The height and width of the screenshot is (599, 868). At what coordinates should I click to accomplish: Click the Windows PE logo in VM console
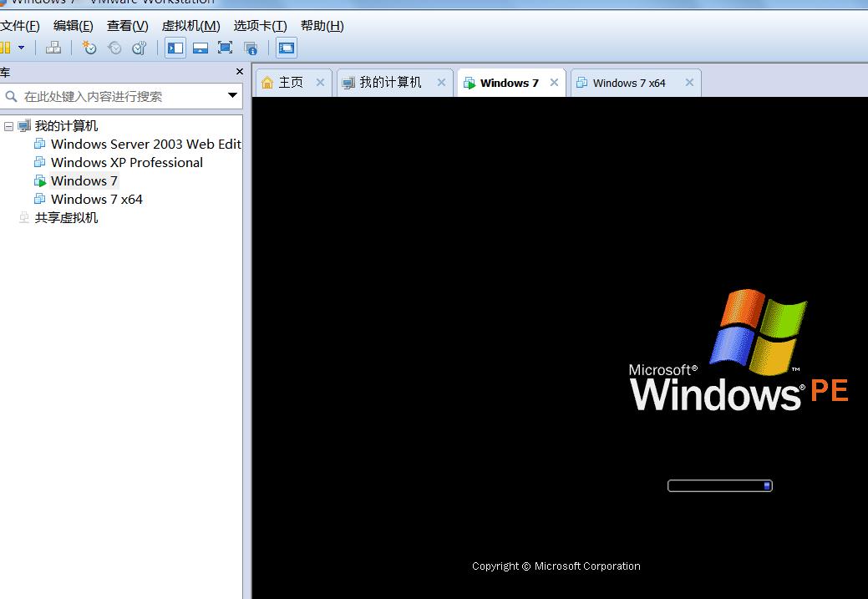739,350
